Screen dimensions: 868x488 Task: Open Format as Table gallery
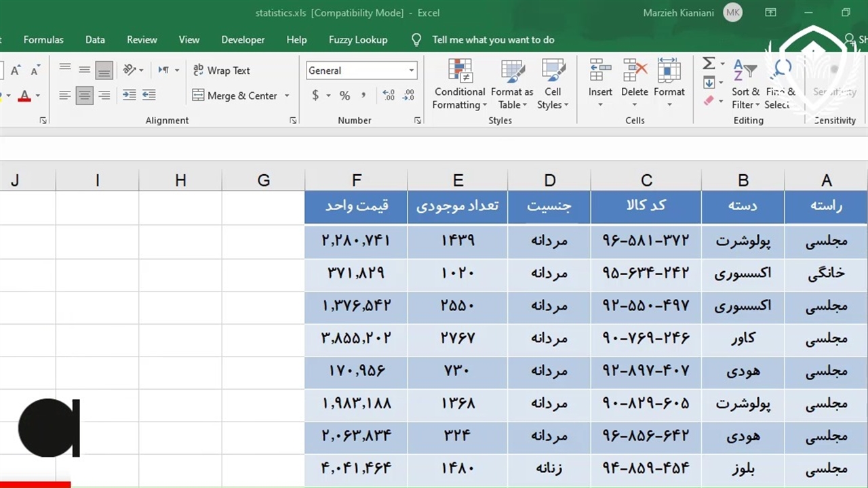coord(512,72)
